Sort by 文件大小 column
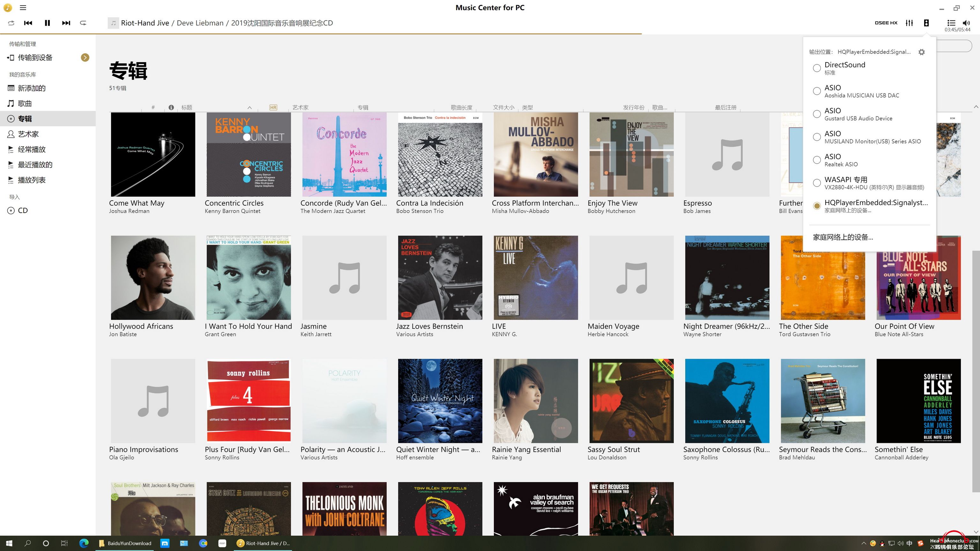The image size is (980, 551). point(504,107)
